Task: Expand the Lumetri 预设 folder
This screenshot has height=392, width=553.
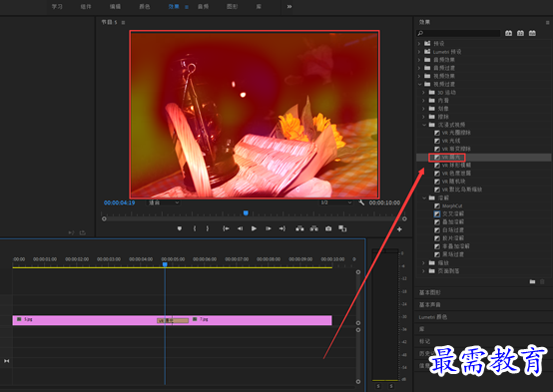Action: coord(419,52)
